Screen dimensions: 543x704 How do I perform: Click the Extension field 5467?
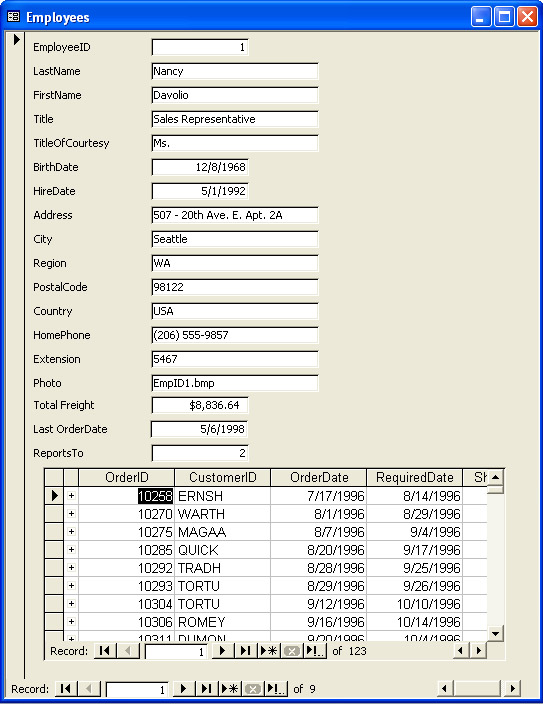pyautogui.click(x=235, y=359)
